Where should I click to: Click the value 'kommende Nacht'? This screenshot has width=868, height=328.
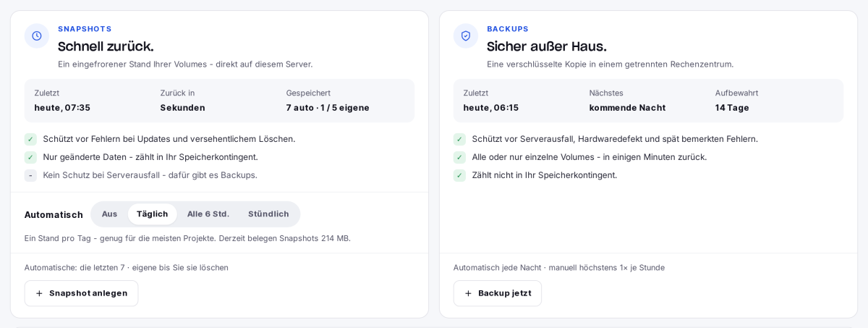tap(627, 108)
